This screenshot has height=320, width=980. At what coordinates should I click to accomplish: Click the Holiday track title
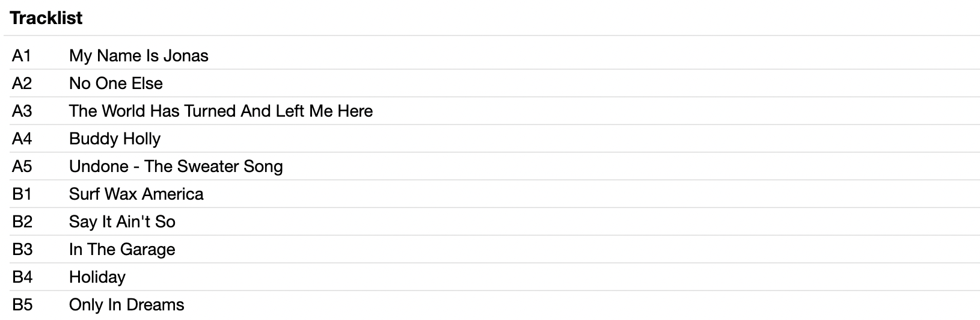[x=97, y=277]
